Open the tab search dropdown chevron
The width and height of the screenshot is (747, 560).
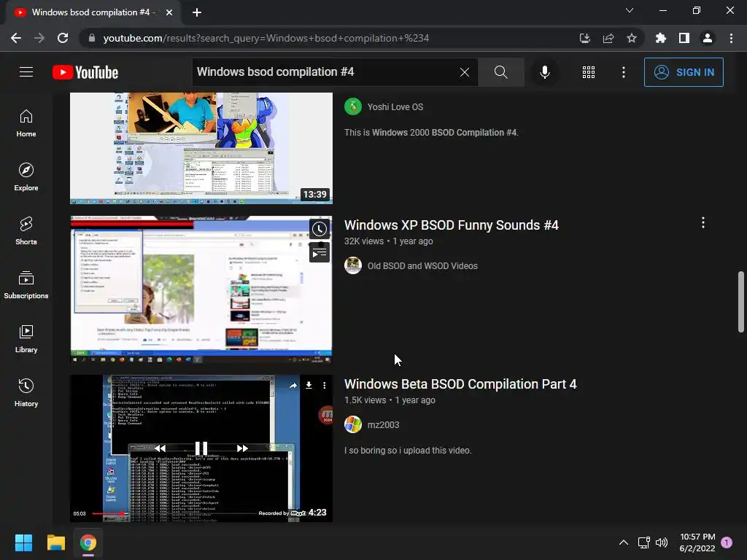pyautogui.click(x=630, y=10)
